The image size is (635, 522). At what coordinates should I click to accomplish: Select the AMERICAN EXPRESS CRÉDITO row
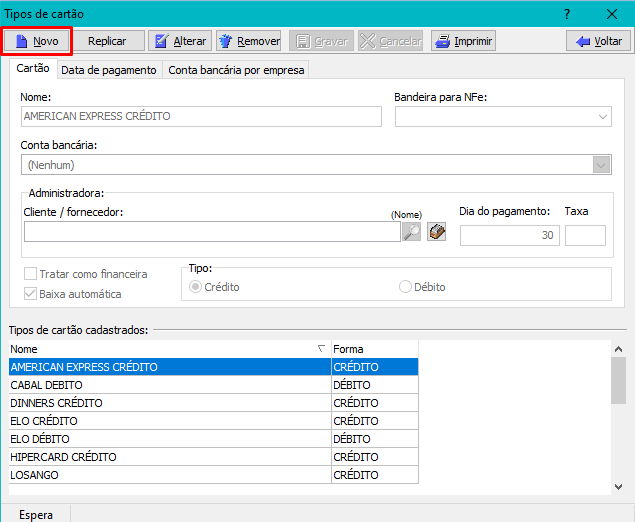click(213, 367)
